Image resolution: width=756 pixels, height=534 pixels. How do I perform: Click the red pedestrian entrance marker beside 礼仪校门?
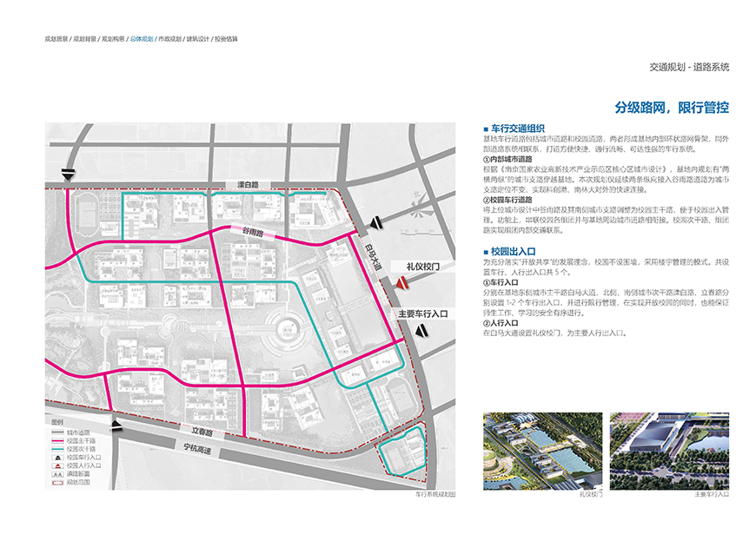401,283
